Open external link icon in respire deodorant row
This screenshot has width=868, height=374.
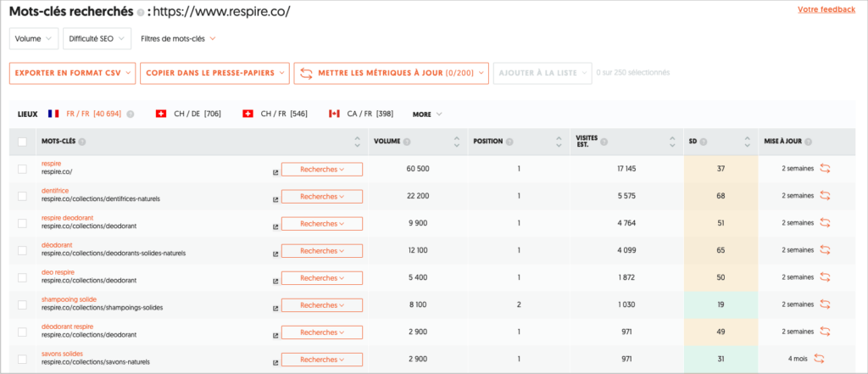click(275, 226)
